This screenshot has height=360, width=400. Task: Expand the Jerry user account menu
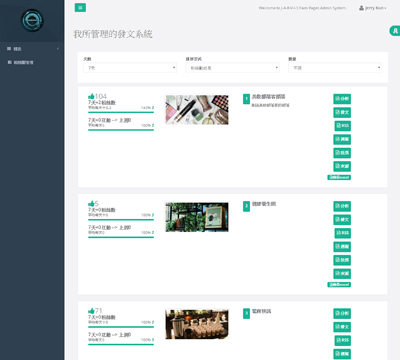[373, 8]
